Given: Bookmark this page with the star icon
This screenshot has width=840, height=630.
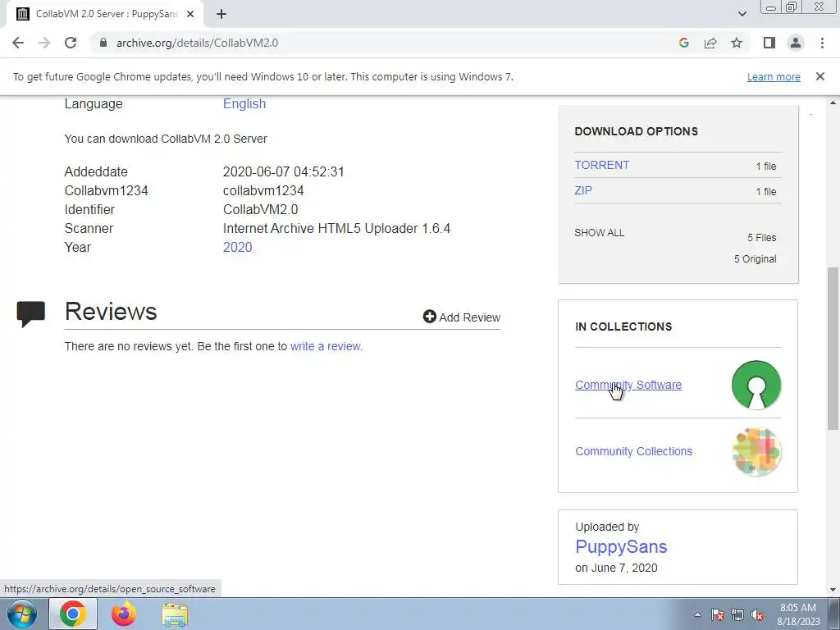Looking at the screenshot, I should 737,43.
